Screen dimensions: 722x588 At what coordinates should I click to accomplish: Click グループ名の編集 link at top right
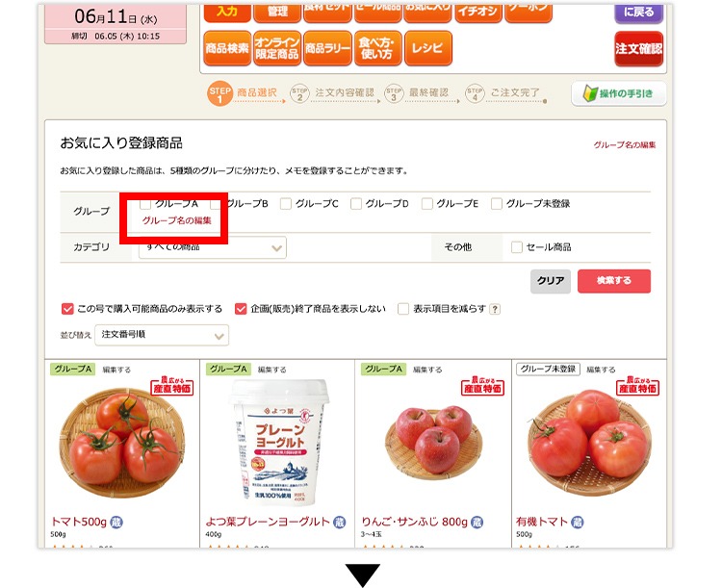[x=625, y=145]
